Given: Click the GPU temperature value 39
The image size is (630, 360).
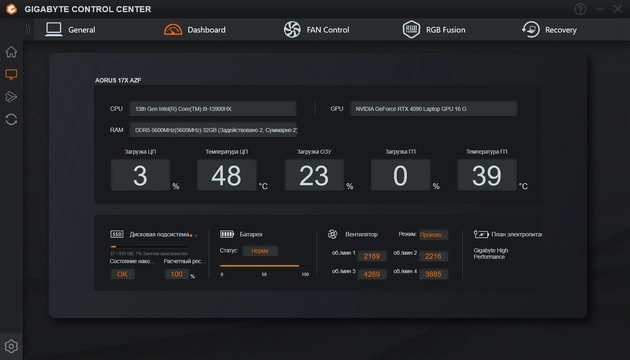Looking at the screenshot, I should (487, 175).
